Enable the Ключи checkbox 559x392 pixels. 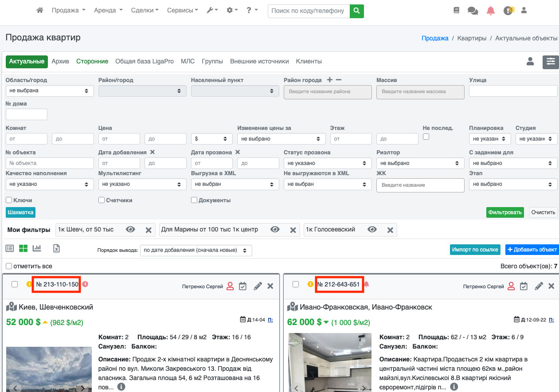click(x=9, y=200)
